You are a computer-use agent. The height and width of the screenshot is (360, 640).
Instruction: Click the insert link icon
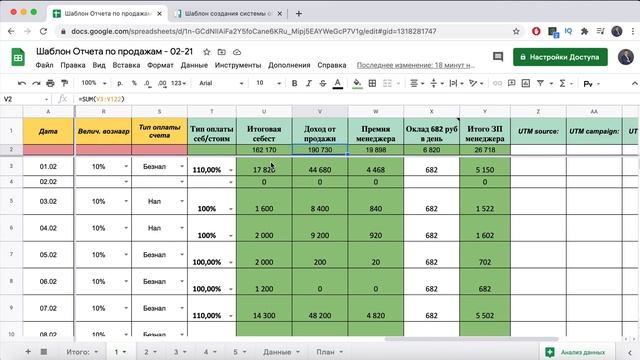[497, 83]
